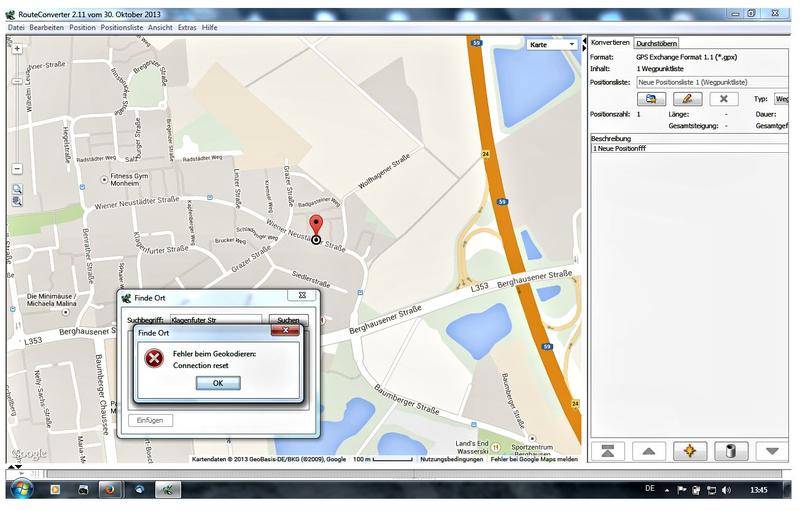Viewport: 800px width, 511px height.
Task: Click the GPS Exchange Format 1.1 text
Action: click(686, 57)
